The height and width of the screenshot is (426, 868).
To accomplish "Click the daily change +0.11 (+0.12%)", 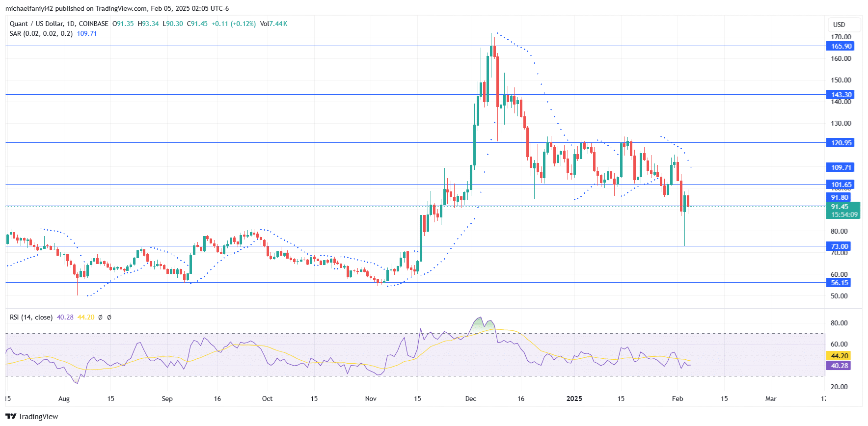I will (x=234, y=24).
